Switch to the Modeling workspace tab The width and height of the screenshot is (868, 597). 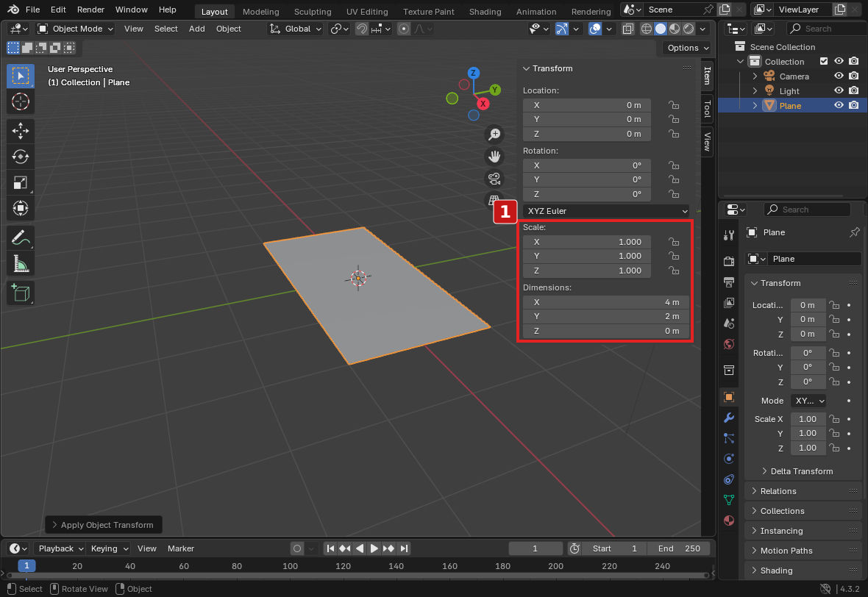pos(260,12)
